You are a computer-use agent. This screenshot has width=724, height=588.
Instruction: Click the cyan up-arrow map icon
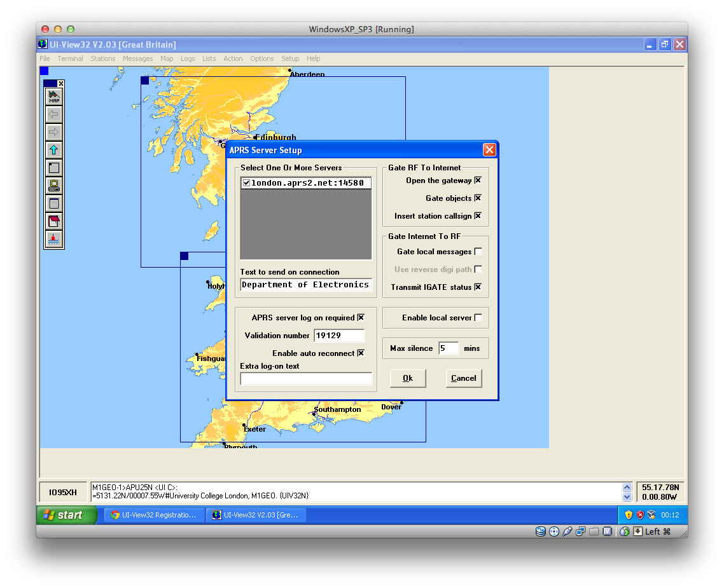(54, 150)
